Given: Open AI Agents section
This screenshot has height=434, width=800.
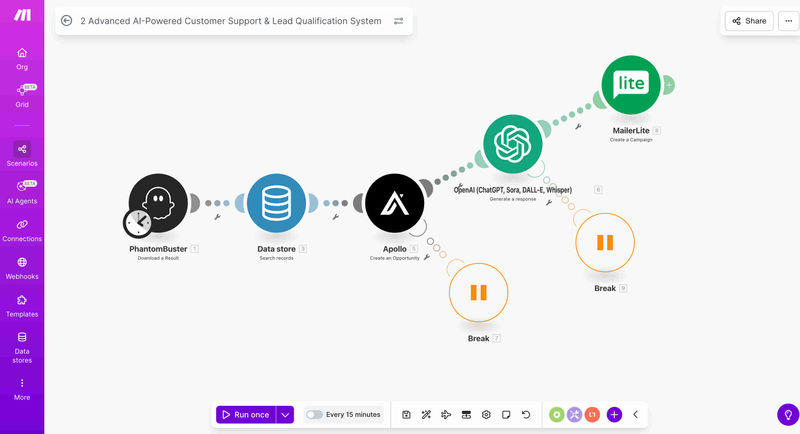Looking at the screenshot, I should 22,192.
